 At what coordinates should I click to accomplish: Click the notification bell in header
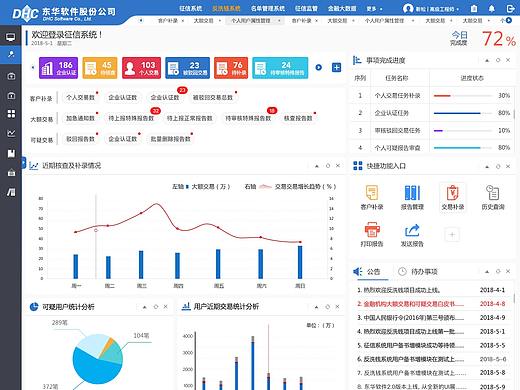click(x=491, y=9)
